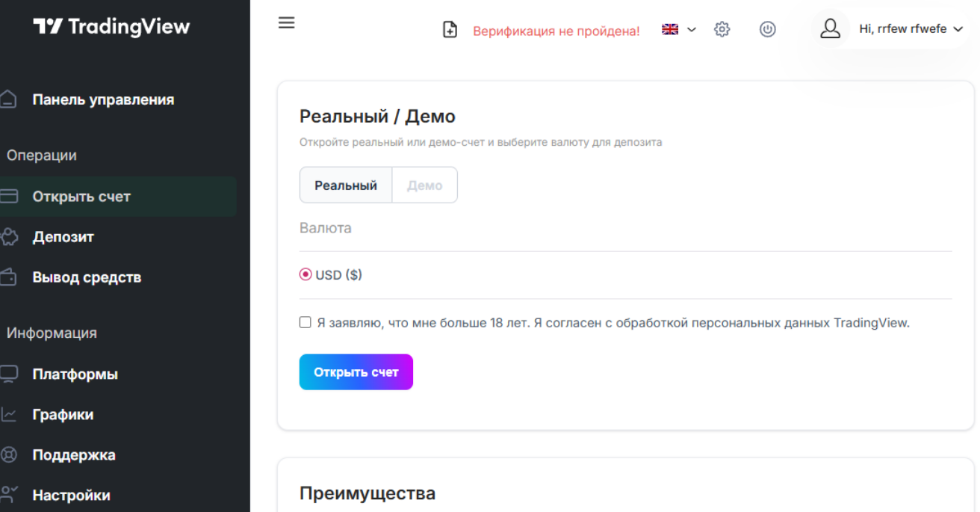Collapse the sidebar with the hamburger icon
The width and height of the screenshot is (980, 512).
[x=286, y=22]
